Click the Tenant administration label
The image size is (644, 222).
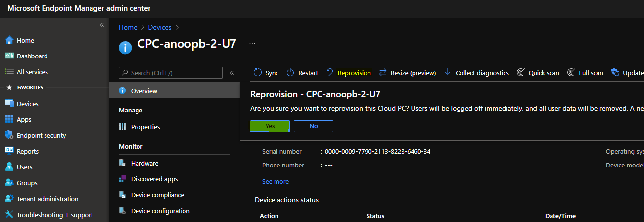point(47,199)
